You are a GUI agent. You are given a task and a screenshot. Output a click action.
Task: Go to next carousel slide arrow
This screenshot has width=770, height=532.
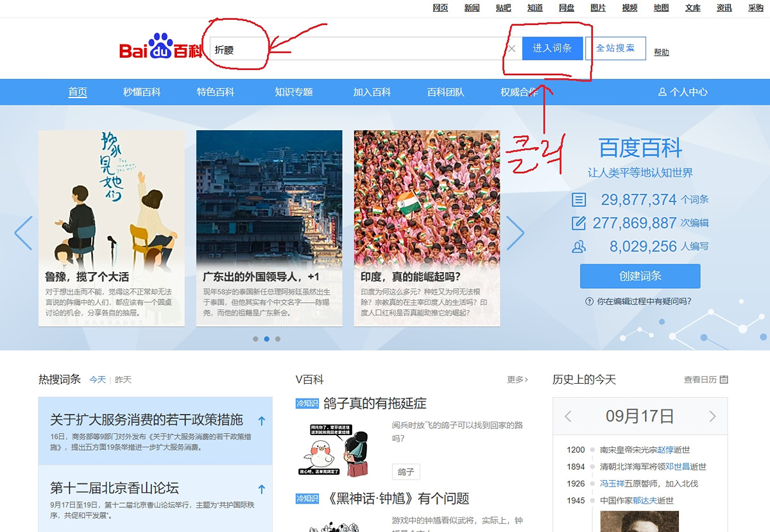click(515, 232)
